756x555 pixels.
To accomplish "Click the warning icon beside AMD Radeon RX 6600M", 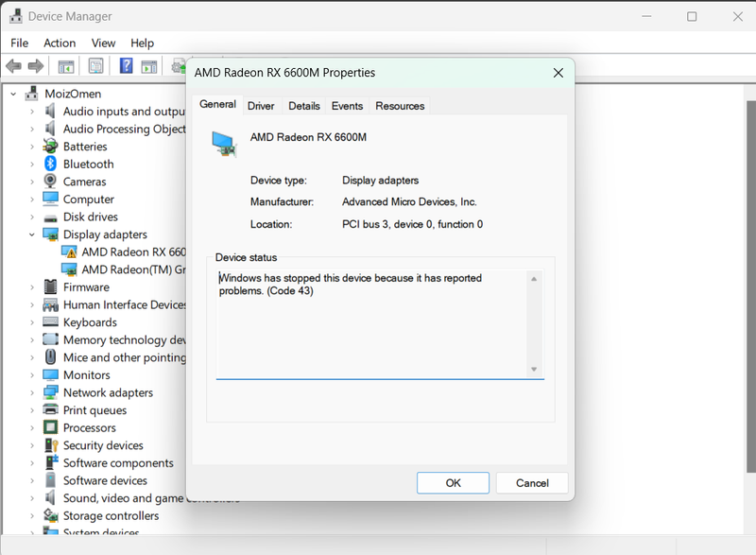I will pos(69,251).
